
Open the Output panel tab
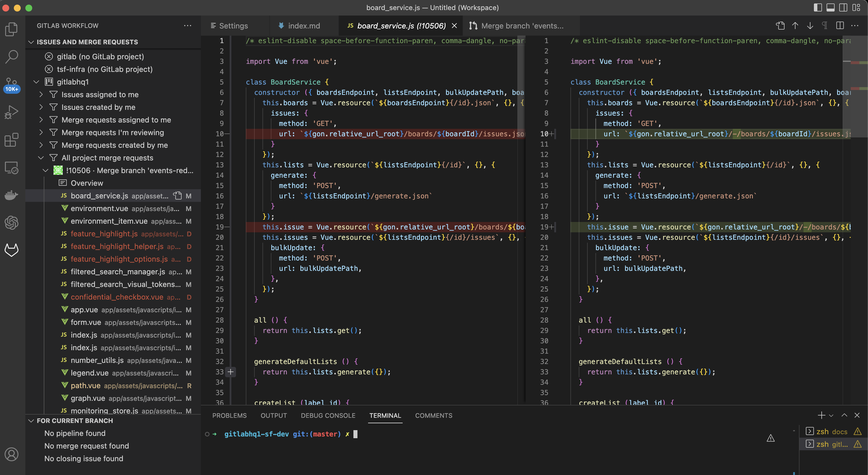pyautogui.click(x=274, y=415)
